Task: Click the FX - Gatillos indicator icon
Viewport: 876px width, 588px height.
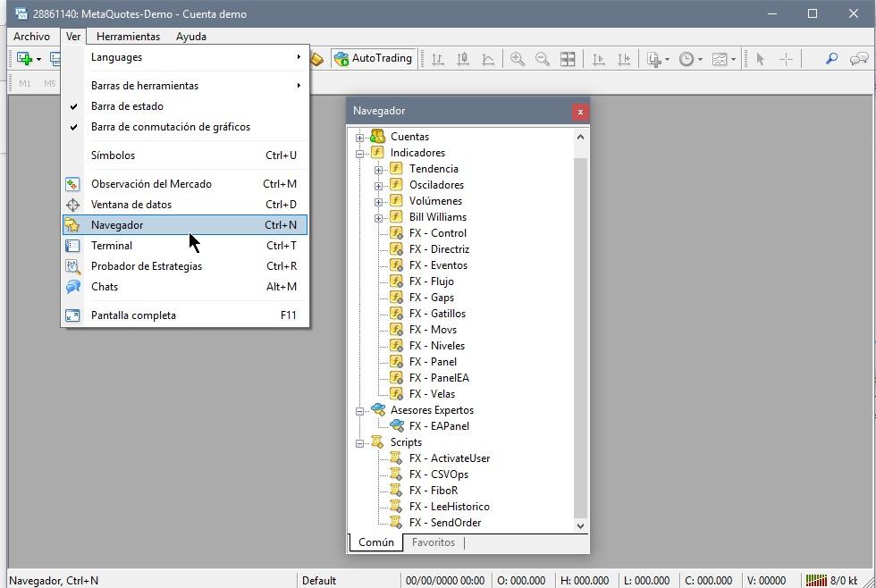Action: [x=396, y=314]
